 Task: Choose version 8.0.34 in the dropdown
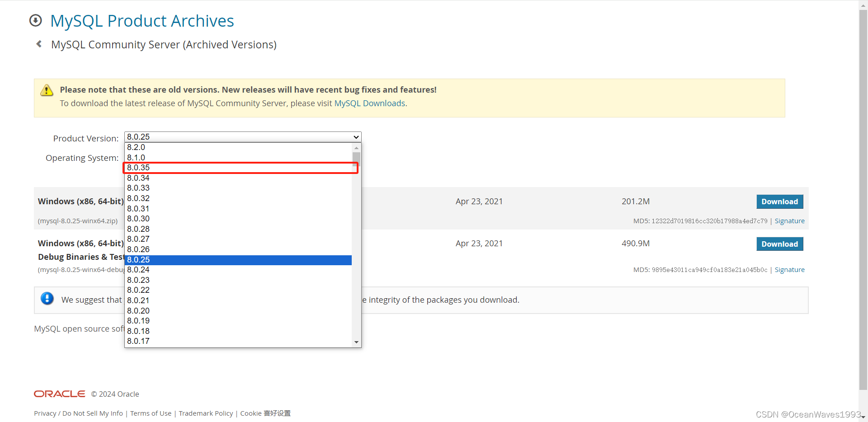(238, 178)
